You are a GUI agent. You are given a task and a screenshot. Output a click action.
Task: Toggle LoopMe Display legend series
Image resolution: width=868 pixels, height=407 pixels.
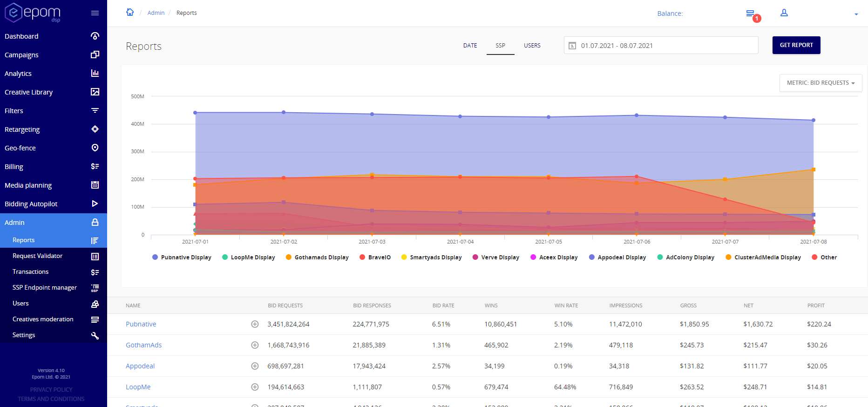click(x=249, y=257)
